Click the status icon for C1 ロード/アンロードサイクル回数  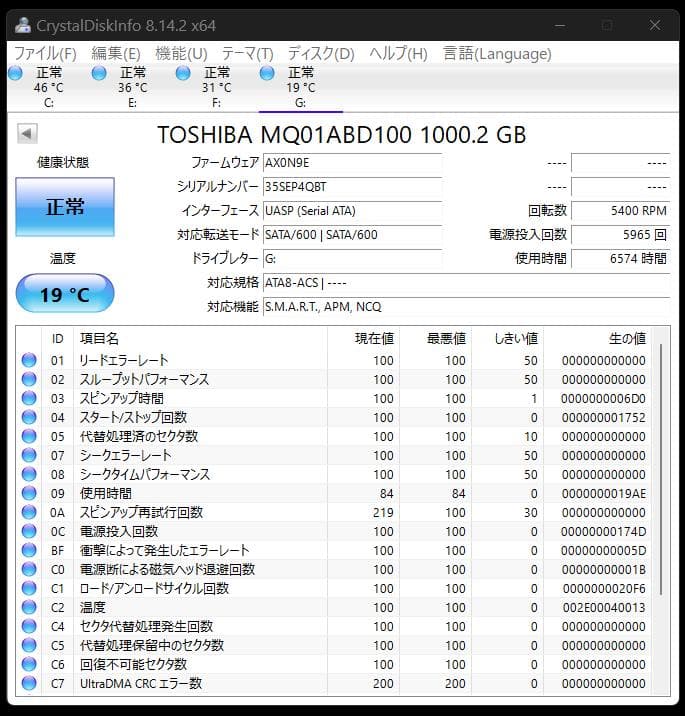[x=29, y=588]
